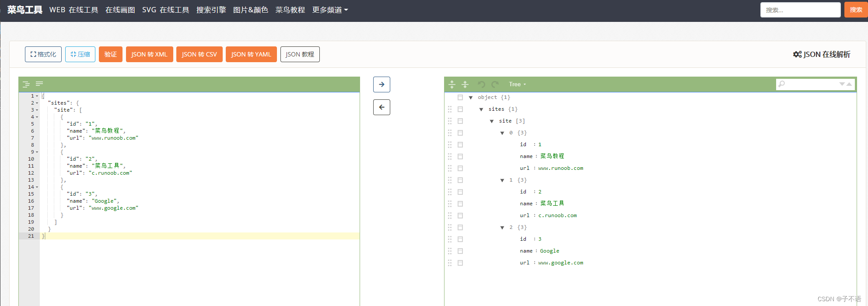Collapse the sites {1} node
868x306 pixels.
481,109
